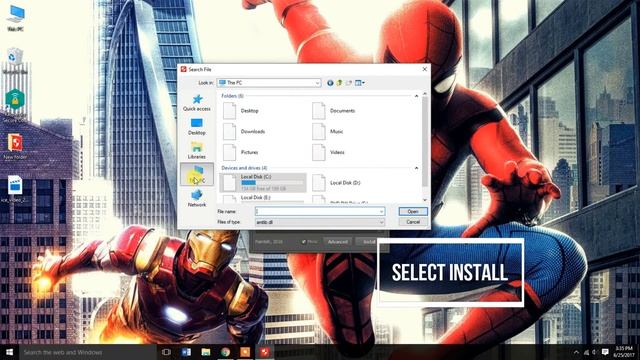
Task: Open the File name history dropdown arrow
Action: coord(381,211)
